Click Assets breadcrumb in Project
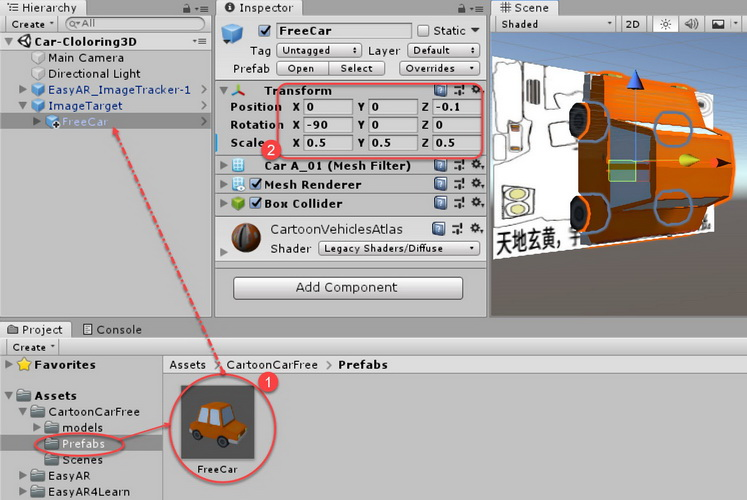The width and height of the screenshot is (747, 500). point(187,365)
